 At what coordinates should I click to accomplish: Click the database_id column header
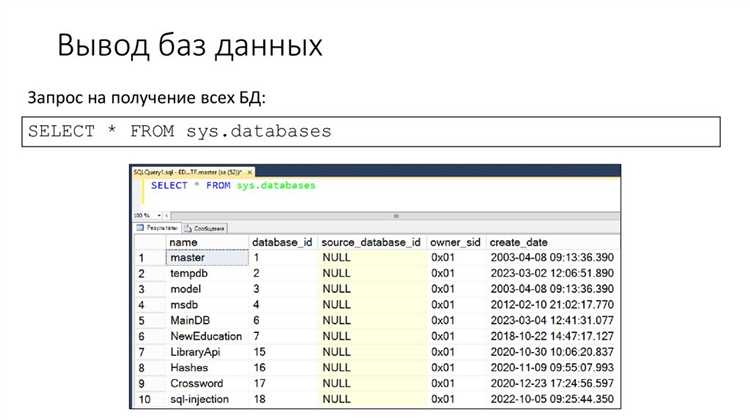coord(282,243)
